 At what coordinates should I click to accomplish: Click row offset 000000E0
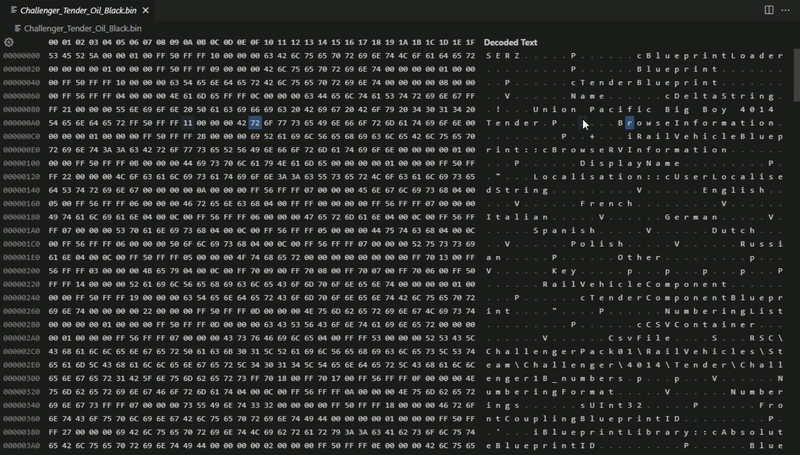[21, 150]
